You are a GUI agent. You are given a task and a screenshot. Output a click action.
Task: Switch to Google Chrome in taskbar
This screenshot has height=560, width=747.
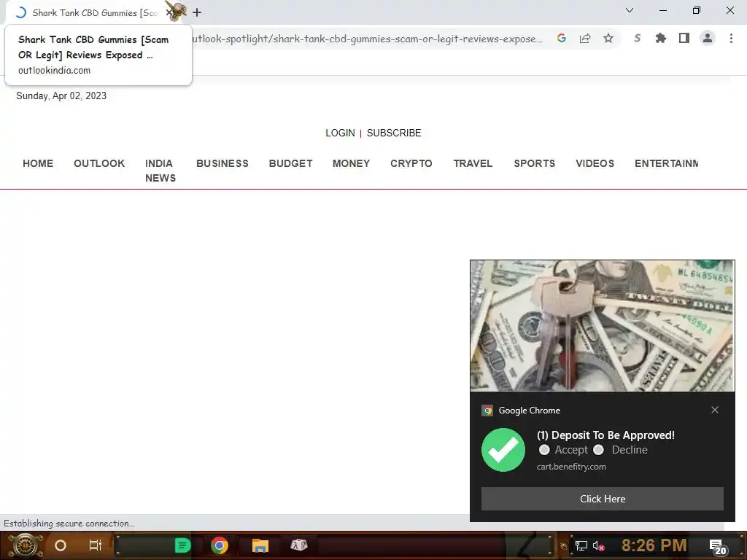point(219,545)
